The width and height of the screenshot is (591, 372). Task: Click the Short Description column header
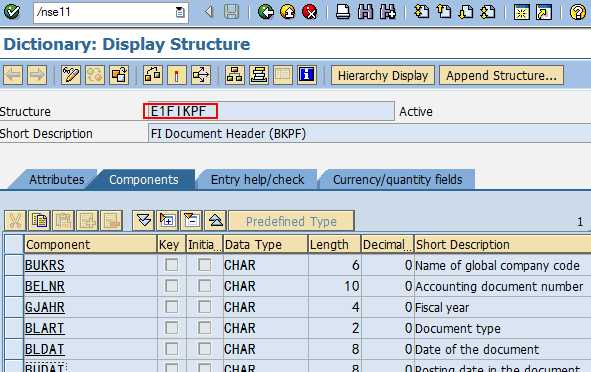pyautogui.click(x=502, y=245)
